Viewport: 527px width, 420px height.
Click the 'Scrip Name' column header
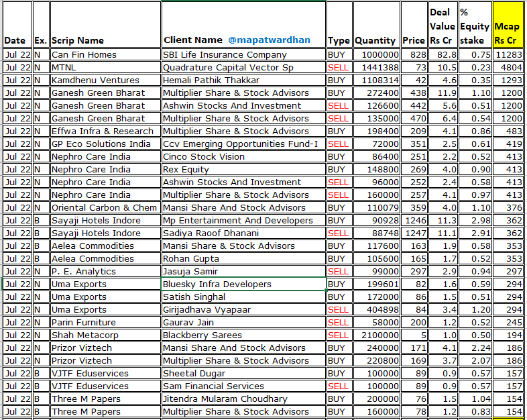105,25
